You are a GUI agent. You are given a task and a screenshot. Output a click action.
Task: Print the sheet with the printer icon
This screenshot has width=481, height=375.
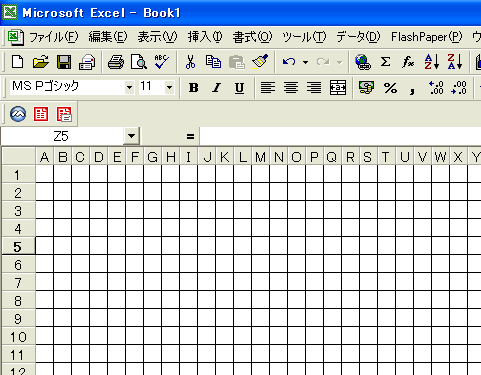116,62
